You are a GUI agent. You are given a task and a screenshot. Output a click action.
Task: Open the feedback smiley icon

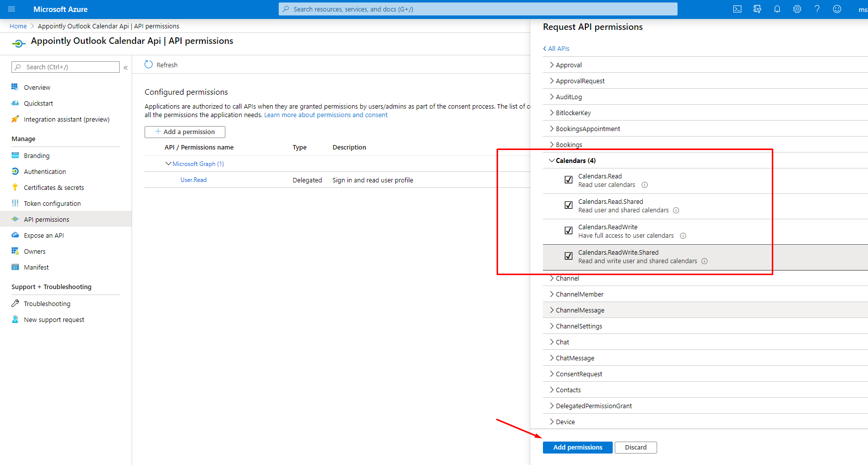837,9
